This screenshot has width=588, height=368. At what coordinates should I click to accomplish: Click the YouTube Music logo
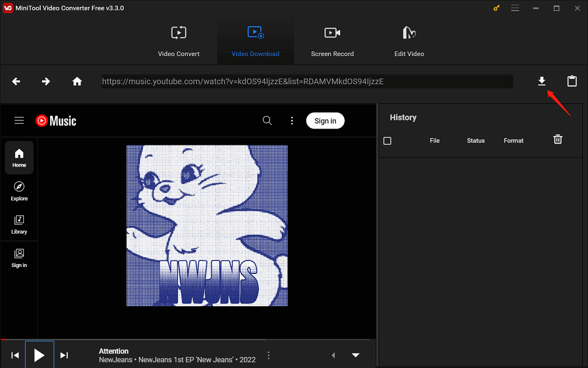pyautogui.click(x=56, y=120)
